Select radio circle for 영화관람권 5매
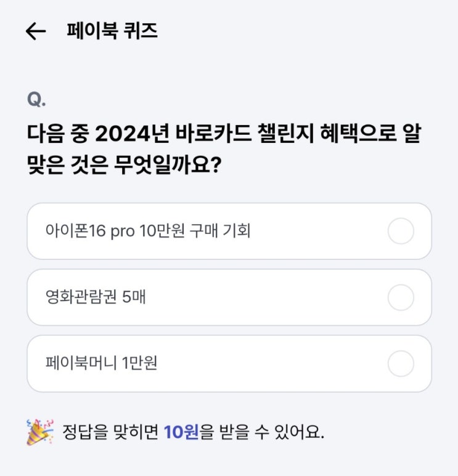Image resolution: width=458 pixels, height=476 pixels. tap(401, 297)
